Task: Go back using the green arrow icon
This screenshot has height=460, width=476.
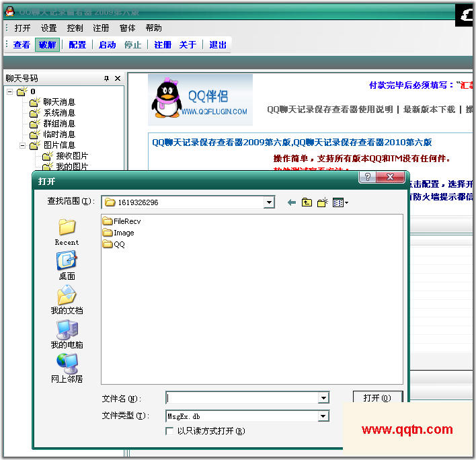Action: pos(291,202)
